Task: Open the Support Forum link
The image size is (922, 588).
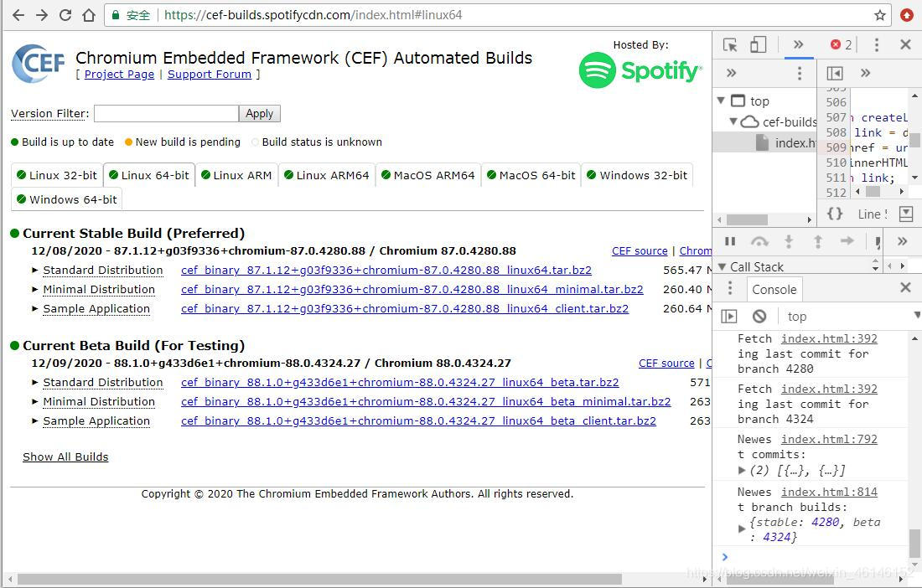Action: [x=210, y=75]
